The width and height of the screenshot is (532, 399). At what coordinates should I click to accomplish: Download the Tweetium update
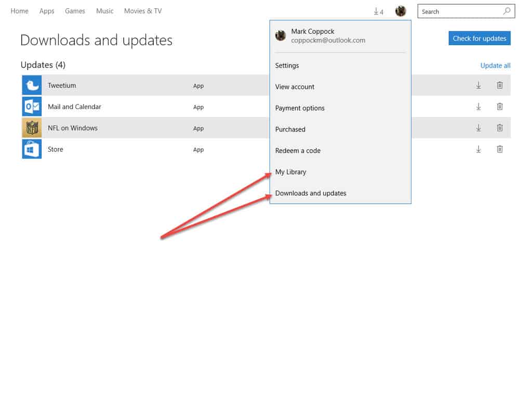pyautogui.click(x=478, y=85)
